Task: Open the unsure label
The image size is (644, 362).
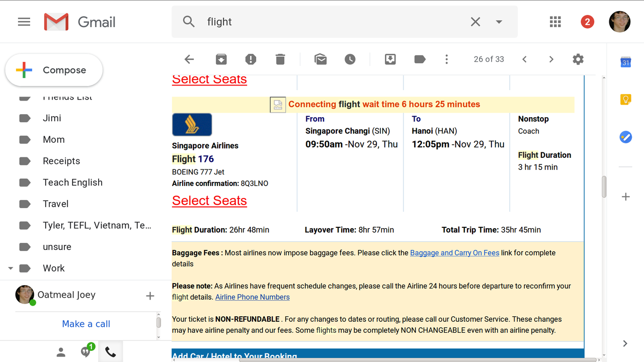Action: pos(57,247)
